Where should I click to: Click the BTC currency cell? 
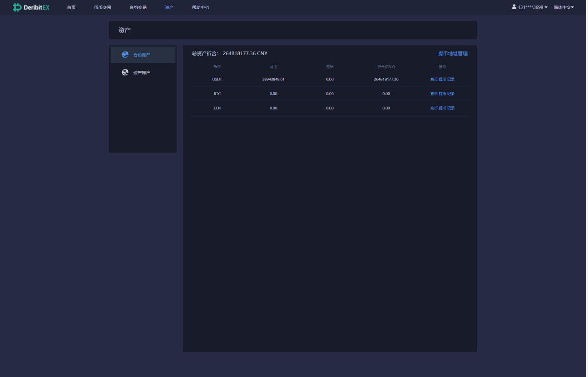coord(217,93)
